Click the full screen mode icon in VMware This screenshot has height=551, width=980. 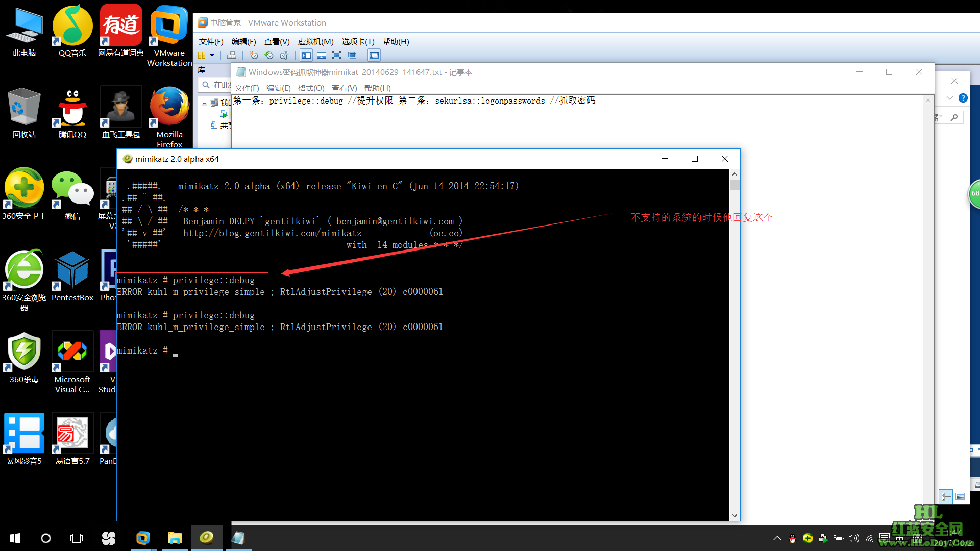pyautogui.click(x=337, y=55)
